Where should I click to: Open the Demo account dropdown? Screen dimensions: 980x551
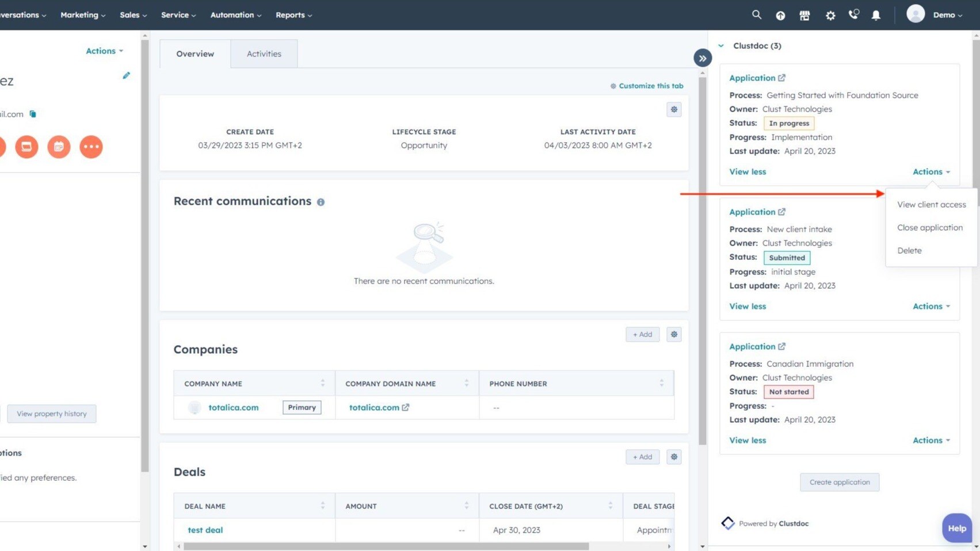tap(947, 15)
